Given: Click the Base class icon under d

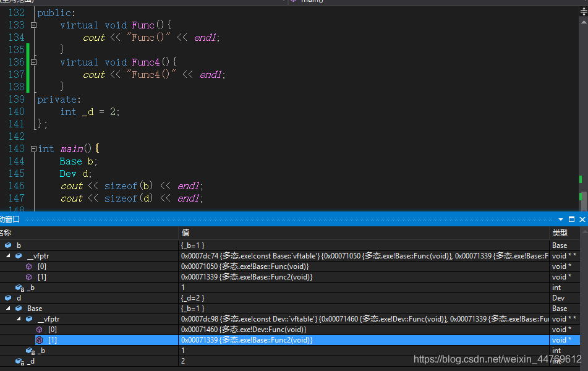Looking at the screenshot, I should tap(19, 309).
